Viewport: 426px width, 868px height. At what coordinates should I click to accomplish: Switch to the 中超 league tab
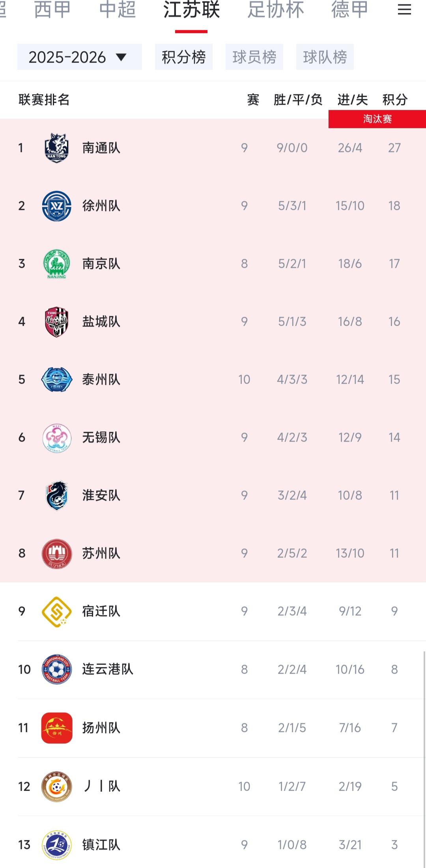(x=118, y=10)
